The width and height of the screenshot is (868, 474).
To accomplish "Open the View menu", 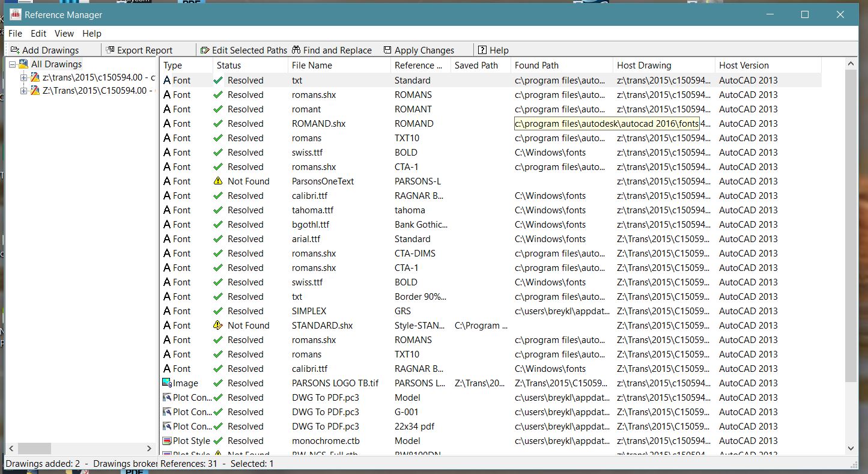I will click(x=64, y=33).
